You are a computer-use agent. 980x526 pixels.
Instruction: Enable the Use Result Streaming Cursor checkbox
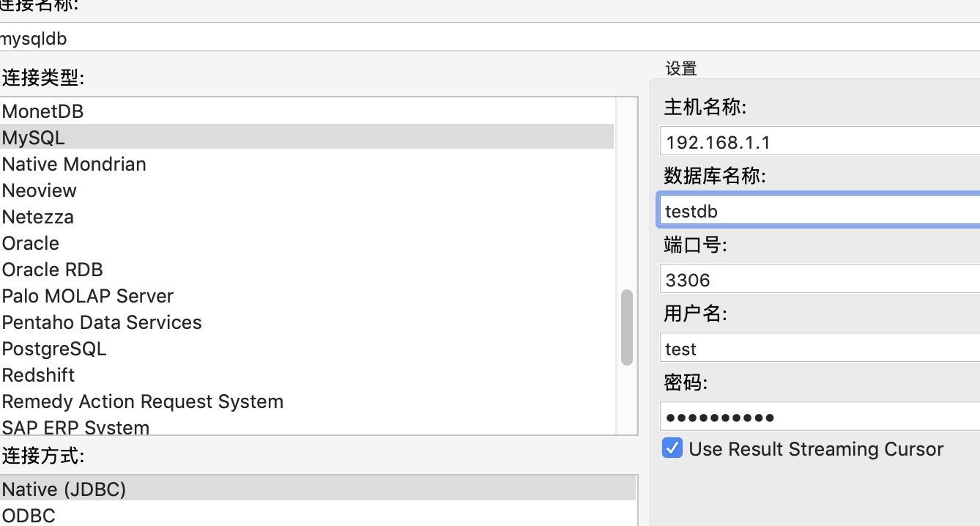click(x=672, y=448)
